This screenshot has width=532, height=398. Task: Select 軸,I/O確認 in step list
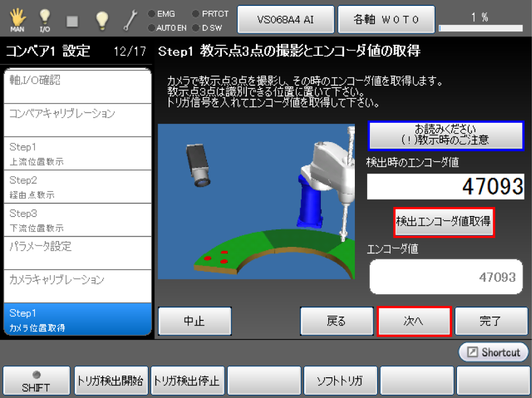78,86
